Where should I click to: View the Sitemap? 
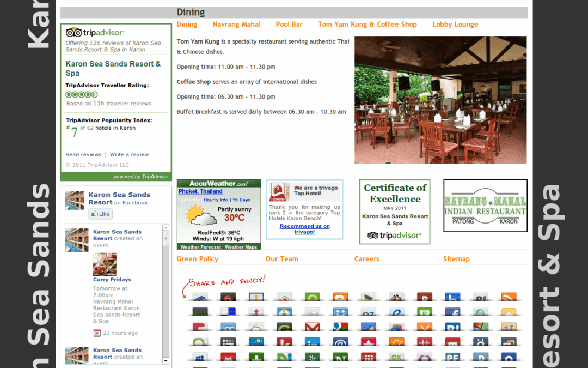456,259
